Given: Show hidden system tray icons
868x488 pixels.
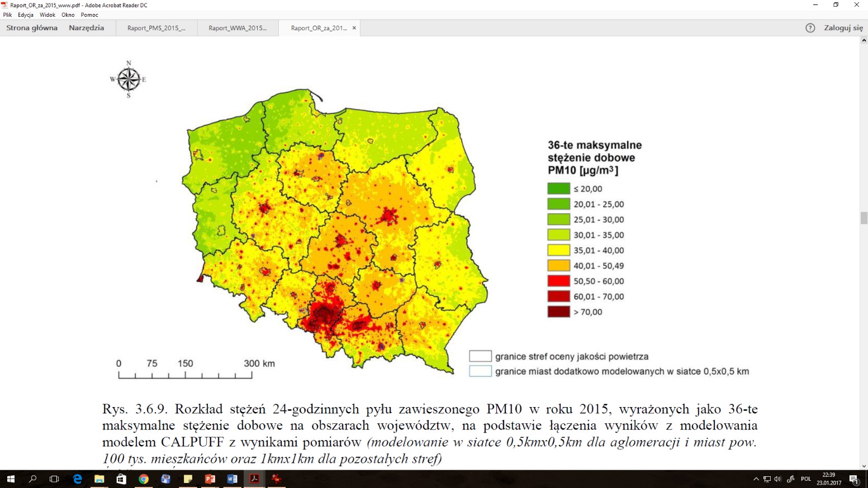Looking at the screenshot, I should click(x=756, y=479).
